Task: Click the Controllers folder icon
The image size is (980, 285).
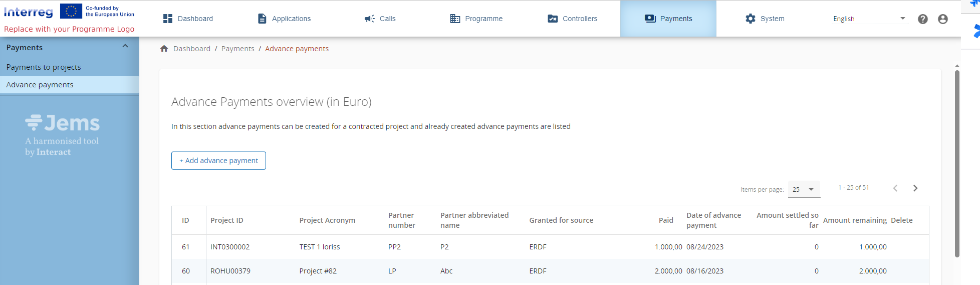Action: point(553,19)
